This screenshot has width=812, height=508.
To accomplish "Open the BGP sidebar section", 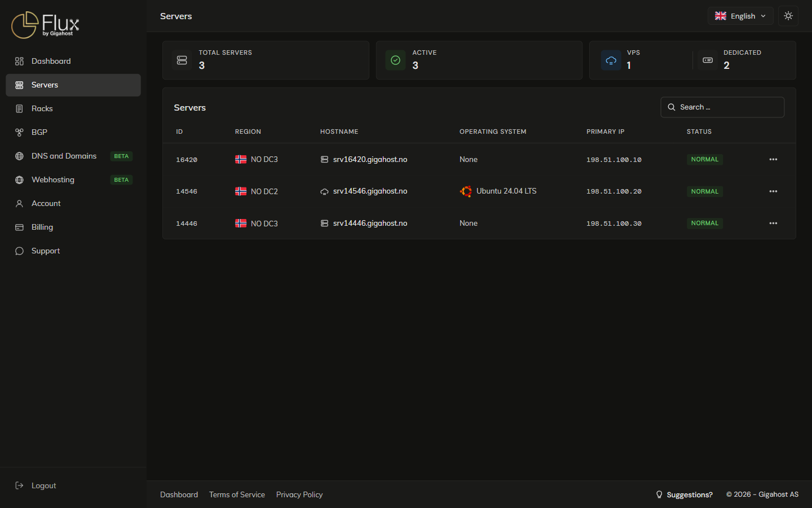I will pos(73,132).
